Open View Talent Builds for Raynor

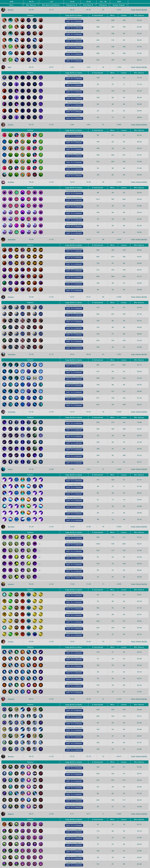pos(139,756)
